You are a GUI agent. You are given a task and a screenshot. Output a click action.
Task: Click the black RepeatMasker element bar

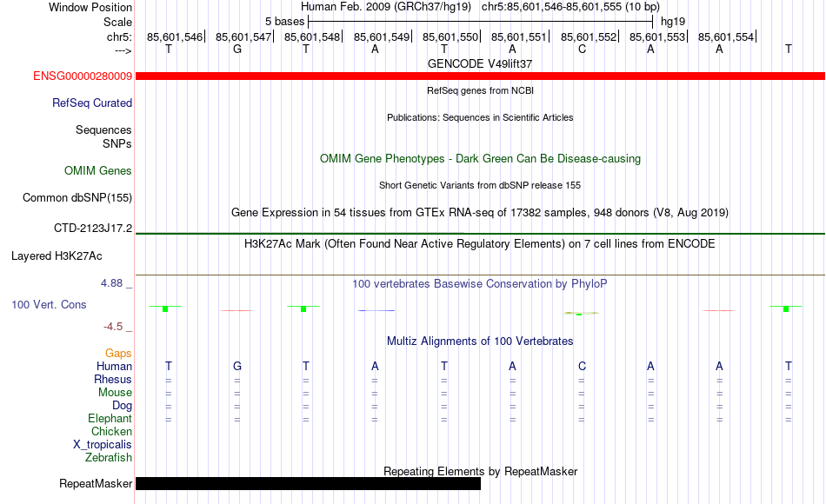308,483
